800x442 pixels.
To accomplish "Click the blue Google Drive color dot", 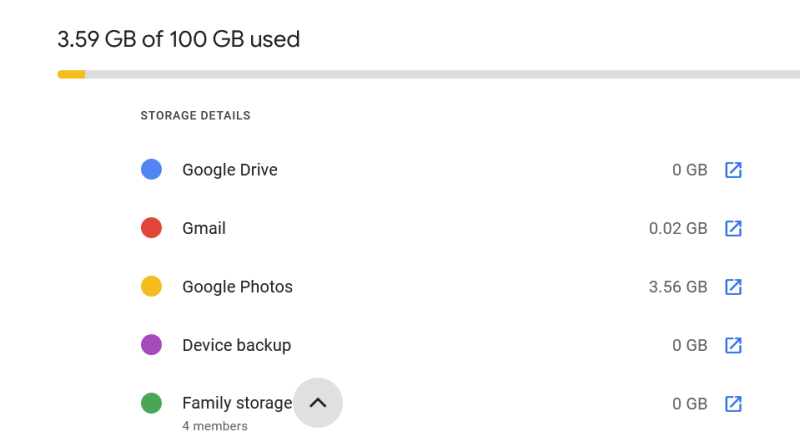I will 151,170.
